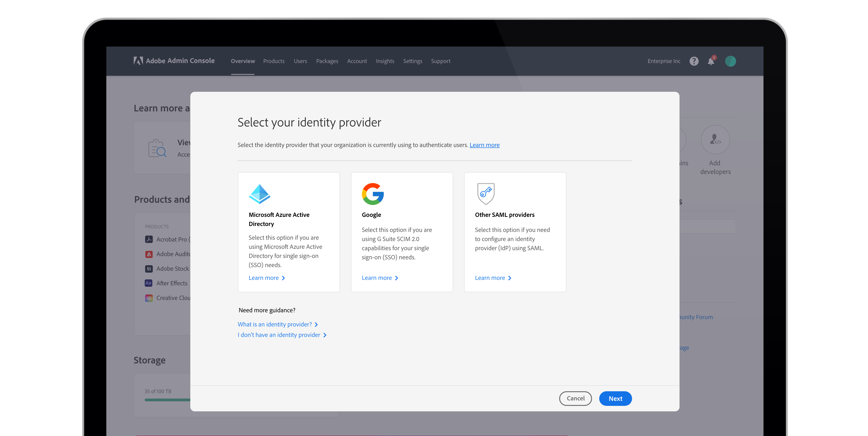The width and height of the screenshot is (868, 436).
Task: Click the '35 of 100 TB' storage text
Action: (x=158, y=391)
